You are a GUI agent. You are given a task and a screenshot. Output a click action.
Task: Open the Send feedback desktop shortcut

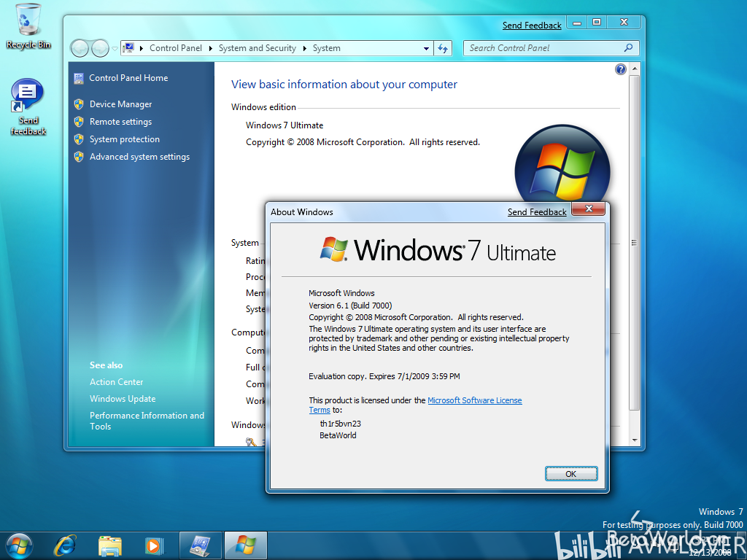[28, 108]
